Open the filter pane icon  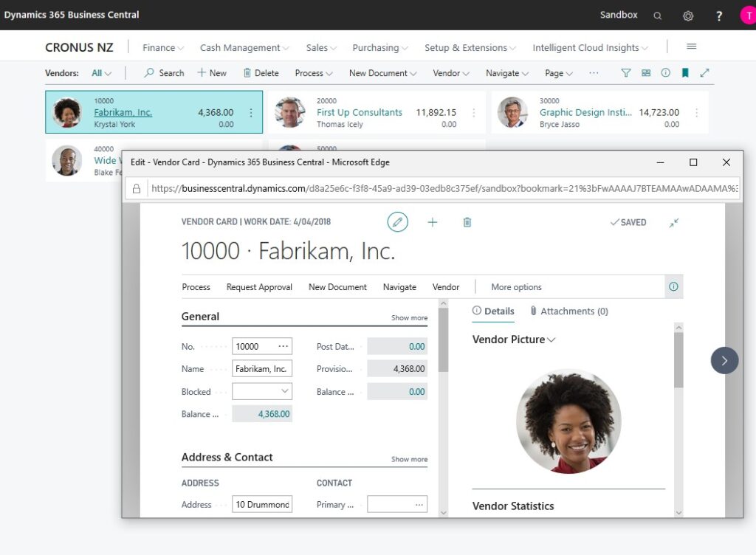pos(625,73)
